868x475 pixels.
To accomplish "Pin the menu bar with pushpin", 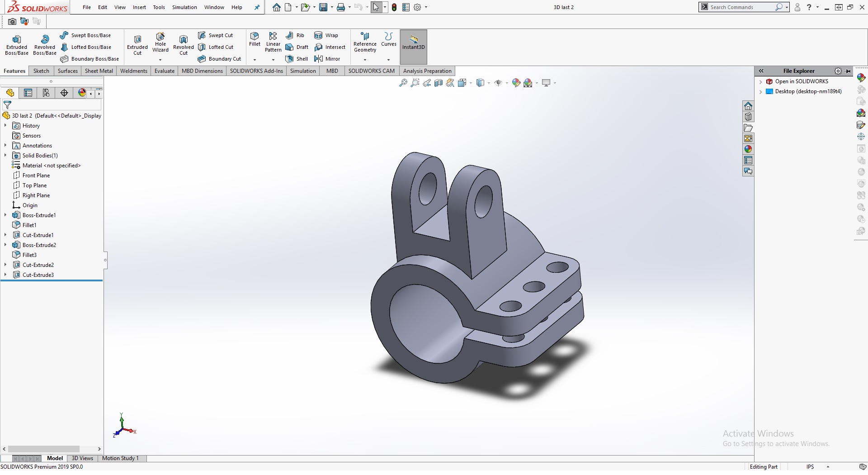I will point(257,7).
